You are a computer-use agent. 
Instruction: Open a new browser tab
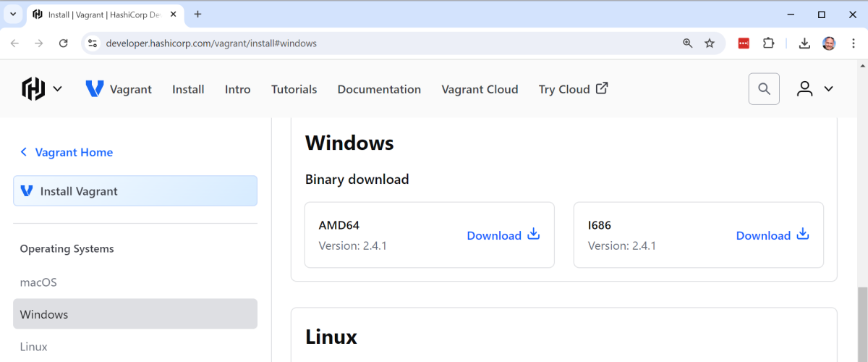197,14
